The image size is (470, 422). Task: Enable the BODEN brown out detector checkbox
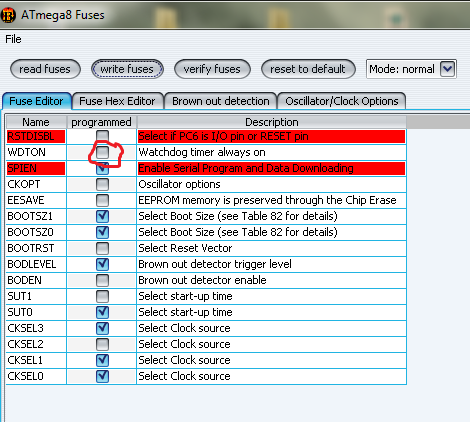point(102,280)
